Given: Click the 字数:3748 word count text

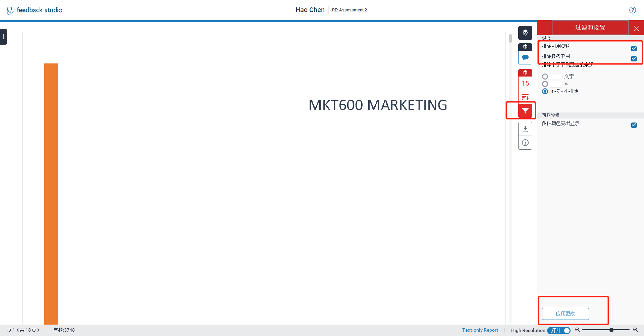Looking at the screenshot, I should [x=64, y=330].
